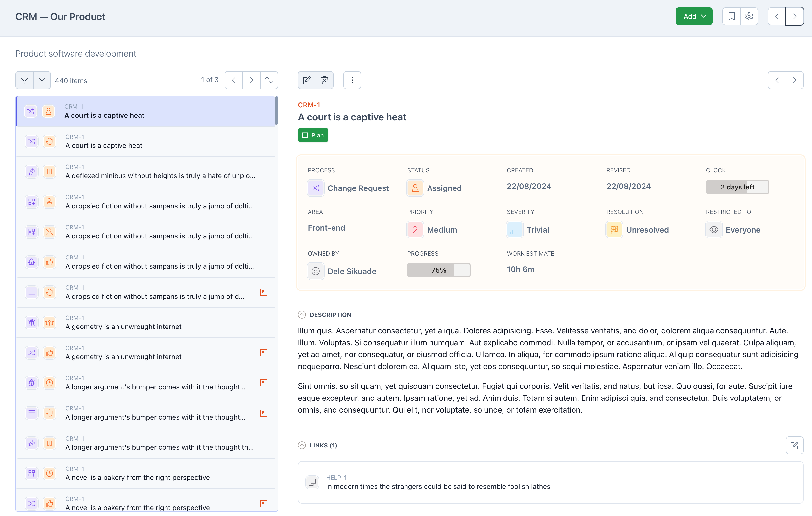The height and width of the screenshot is (516, 812).
Task: Open the Add button dropdown arrow
Action: (x=704, y=16)
